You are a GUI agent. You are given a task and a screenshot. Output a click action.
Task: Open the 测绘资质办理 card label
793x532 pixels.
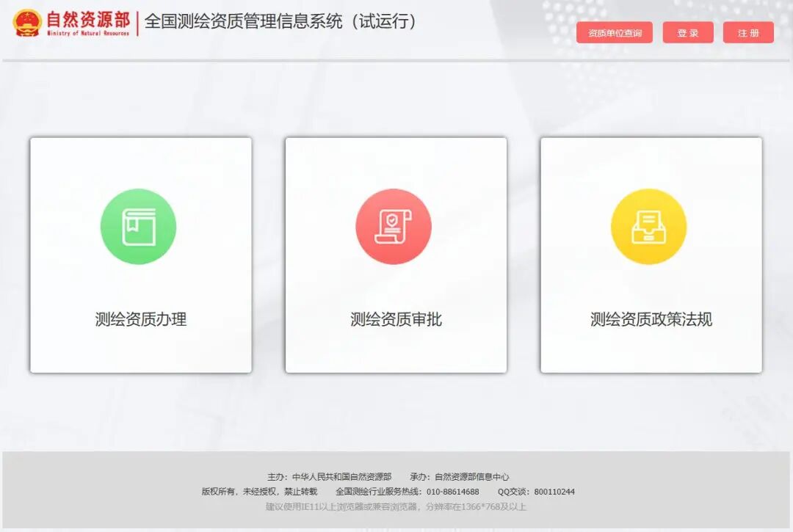[140, 319]
